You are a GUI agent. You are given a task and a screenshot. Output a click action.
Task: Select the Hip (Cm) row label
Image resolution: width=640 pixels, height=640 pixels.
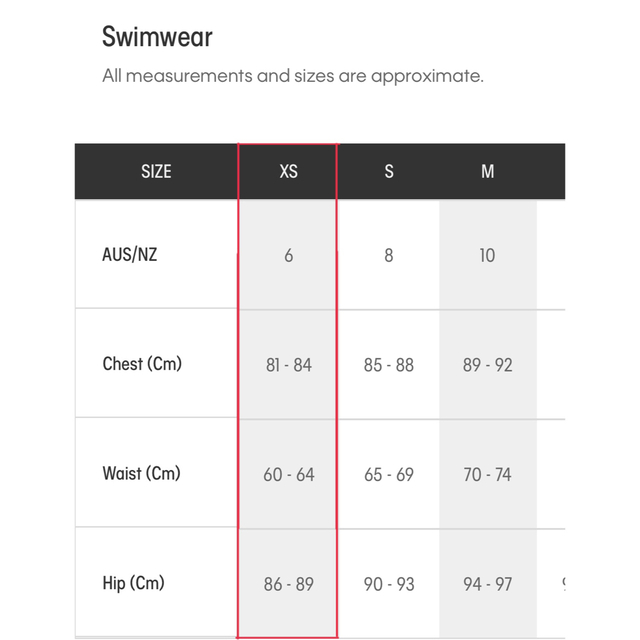(x=133, y=582)
